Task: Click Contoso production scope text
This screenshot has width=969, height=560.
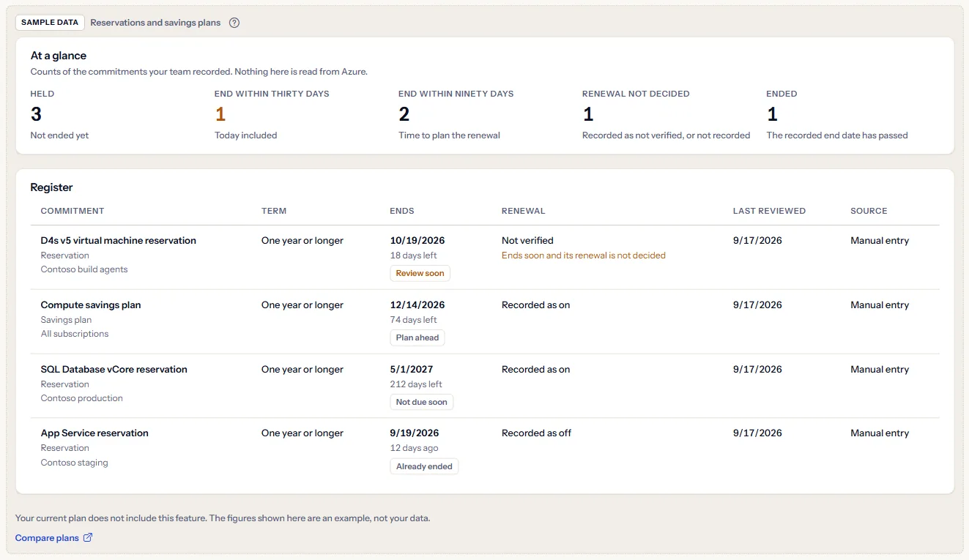Action: (82, 398)
